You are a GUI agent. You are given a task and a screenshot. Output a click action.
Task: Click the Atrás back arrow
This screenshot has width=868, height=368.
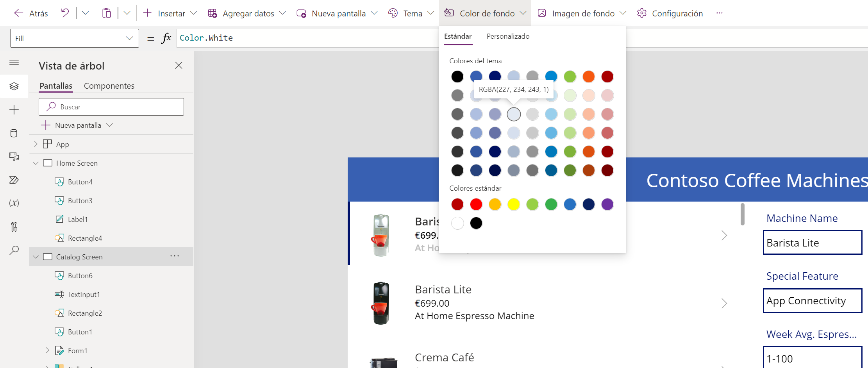click(18, 13)
